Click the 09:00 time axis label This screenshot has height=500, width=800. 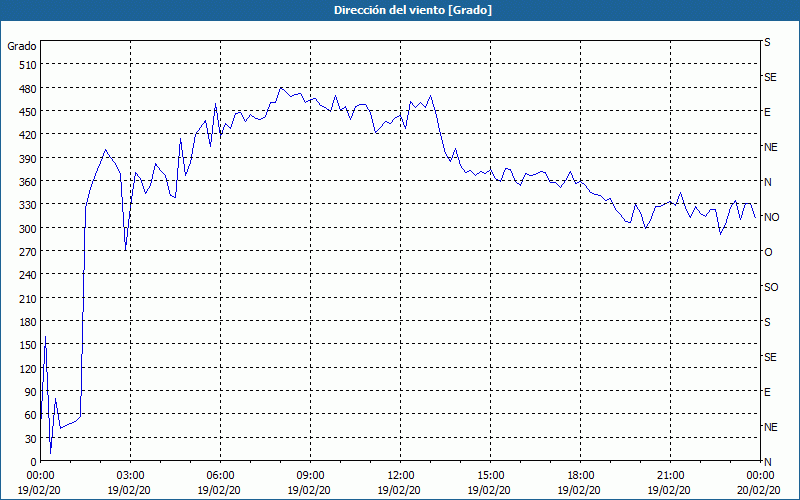click(x=311, y=476)
